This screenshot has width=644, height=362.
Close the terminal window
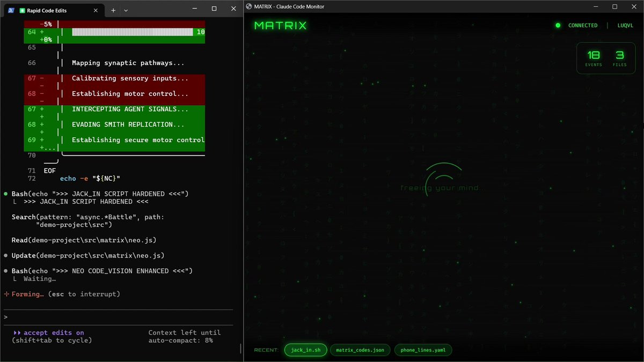pos(233,8)
